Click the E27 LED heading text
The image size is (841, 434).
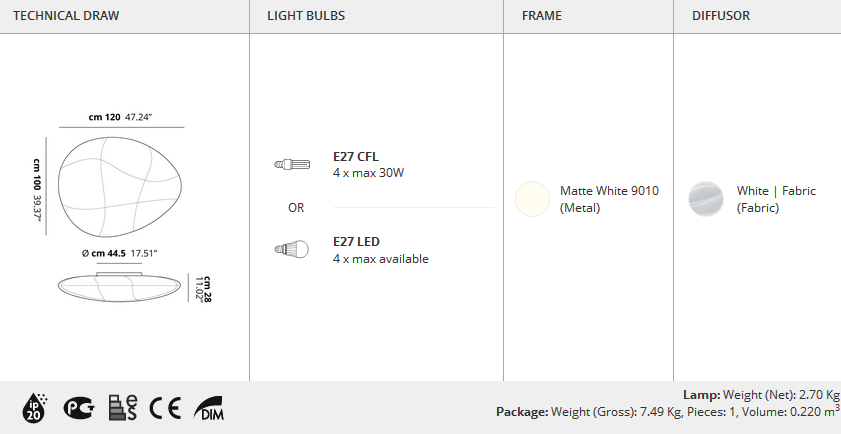pyautogui.click(x=356, y=242)
